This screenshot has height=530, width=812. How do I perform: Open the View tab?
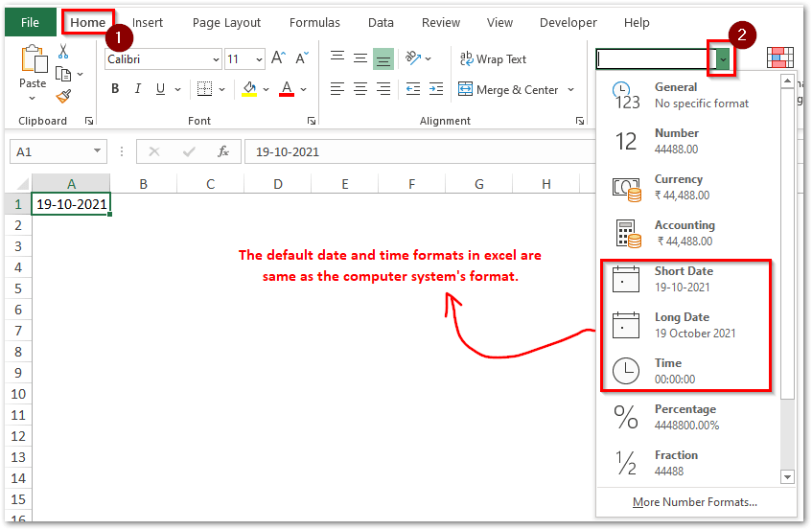[499, 22]
